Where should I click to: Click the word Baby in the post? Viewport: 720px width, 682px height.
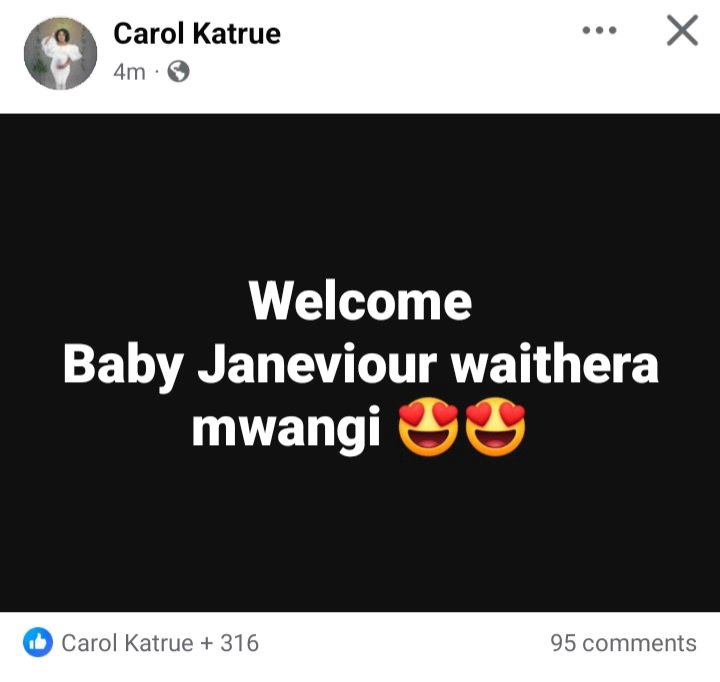click(x=124, y=366)
